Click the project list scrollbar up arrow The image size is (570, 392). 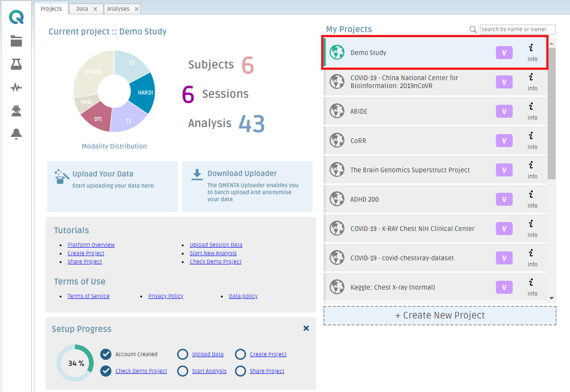551,44
